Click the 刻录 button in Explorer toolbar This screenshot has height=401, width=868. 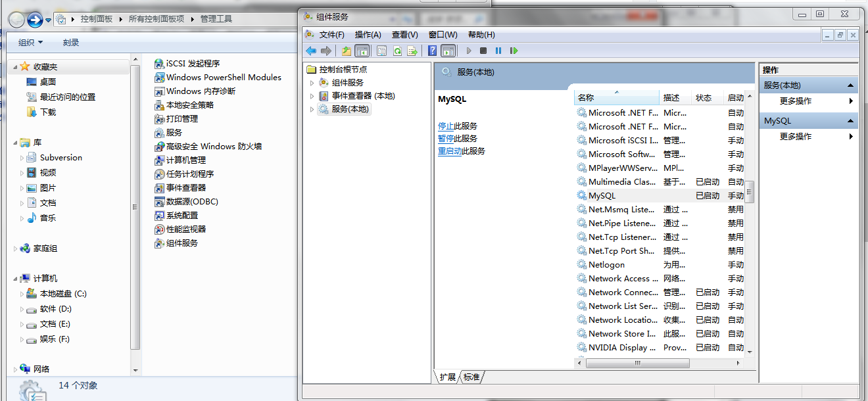pos(71,43)
